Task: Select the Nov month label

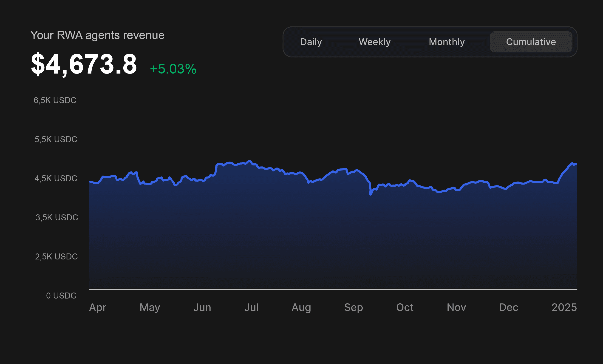Action: click(x=456, y=307)
